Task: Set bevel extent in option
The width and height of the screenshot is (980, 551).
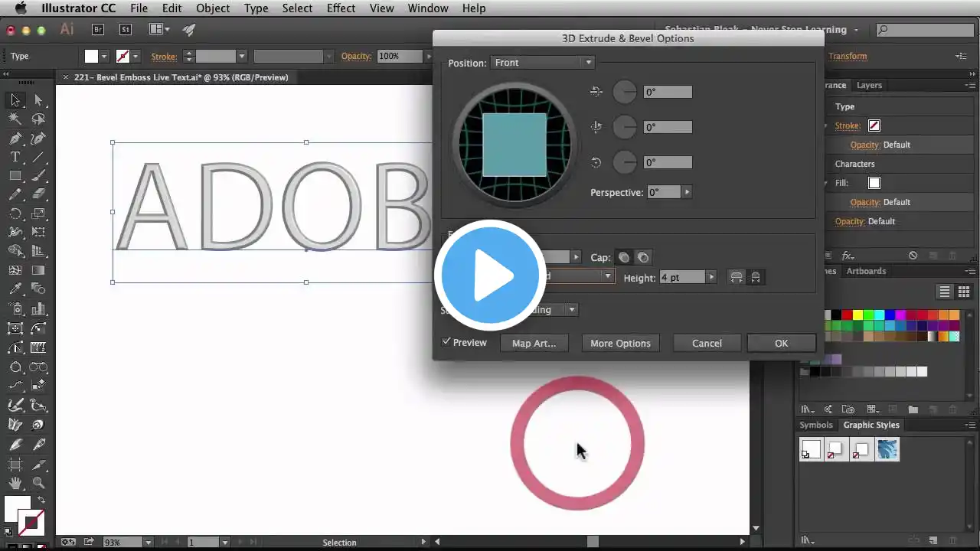Action: pyautogui.click(x=756, y=277)
